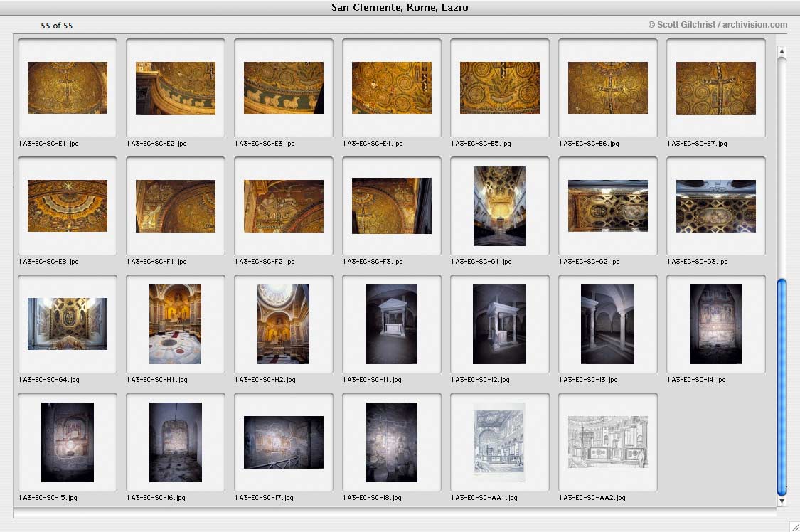This screenshot has width=800, height=532.
Task: Click the 1A3-EC-SC-E4.jpg image thumbnail
Action: [392, 87]
